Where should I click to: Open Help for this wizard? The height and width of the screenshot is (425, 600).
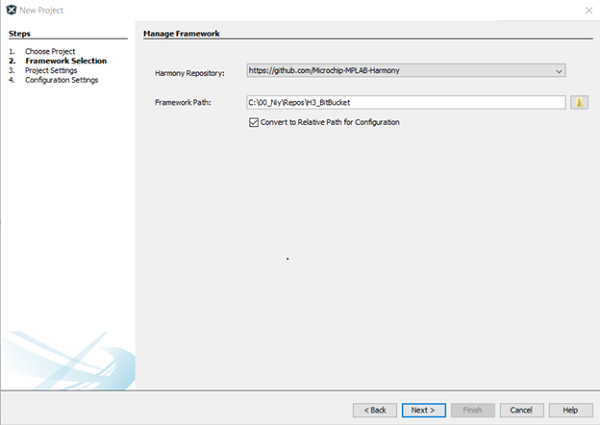tap(571, 410)
